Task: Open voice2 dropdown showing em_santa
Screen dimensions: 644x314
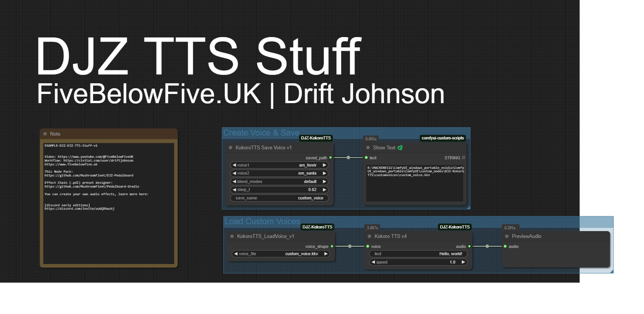Action: [279, 173]
